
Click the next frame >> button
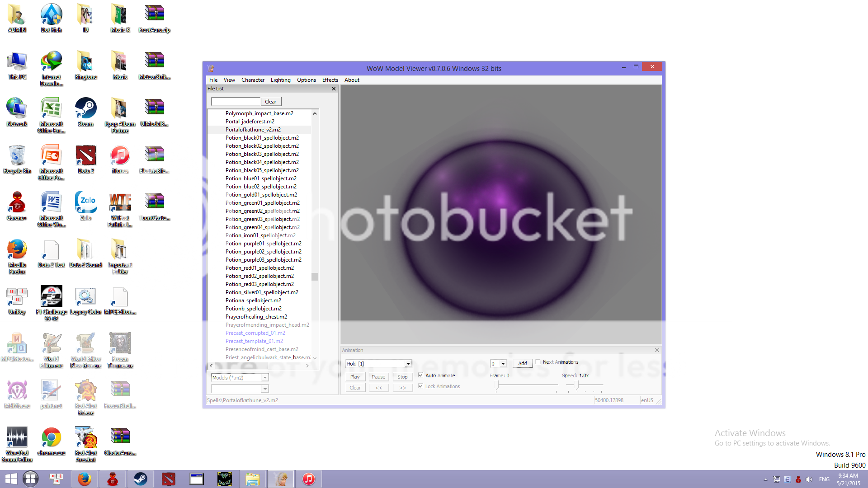tap(402, 388)
